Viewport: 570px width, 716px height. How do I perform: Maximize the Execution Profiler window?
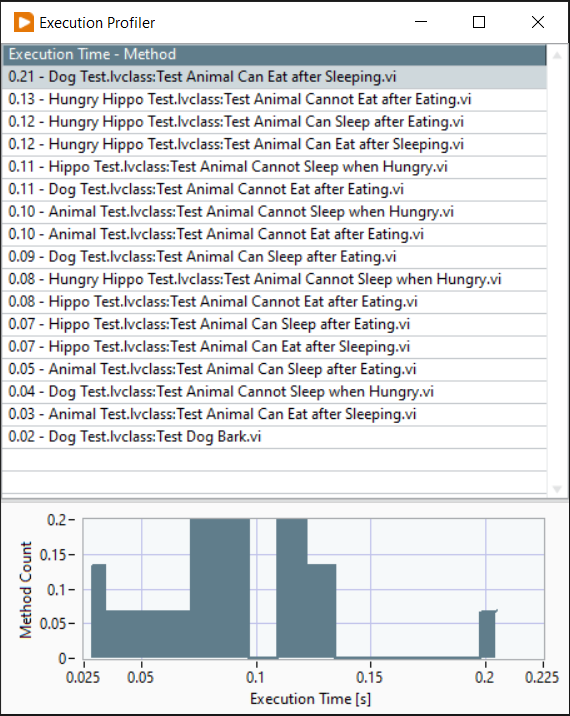pos(479,22)
